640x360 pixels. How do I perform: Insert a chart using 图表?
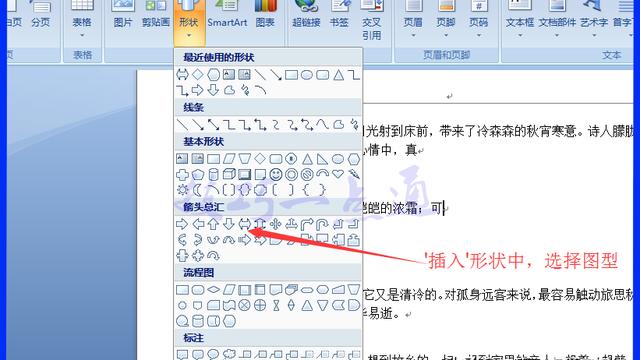(265, 15)
